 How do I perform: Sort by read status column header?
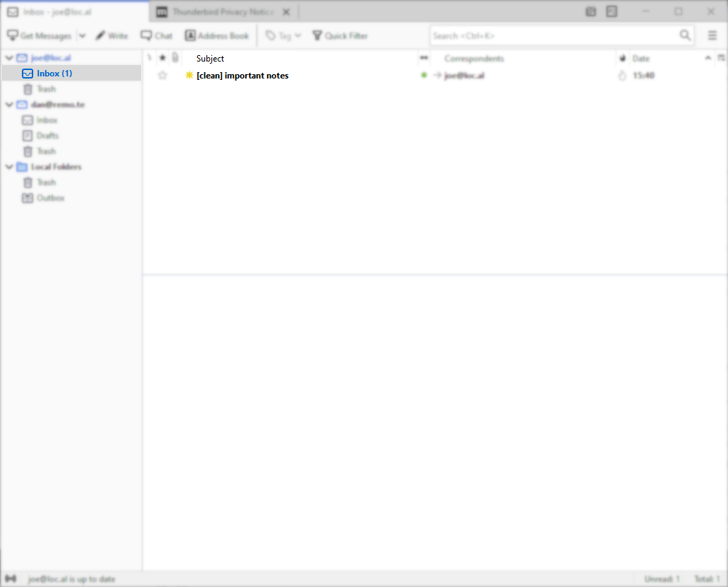pos(424,58)
